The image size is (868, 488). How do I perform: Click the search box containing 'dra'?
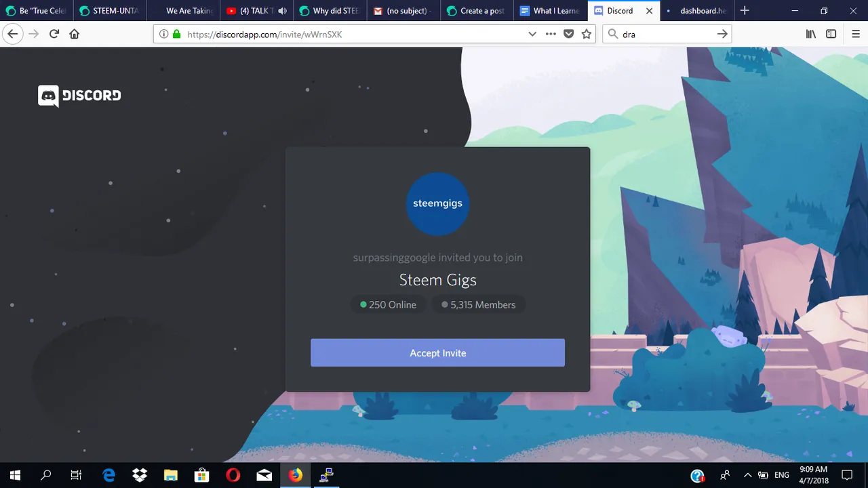click(667, 34)
